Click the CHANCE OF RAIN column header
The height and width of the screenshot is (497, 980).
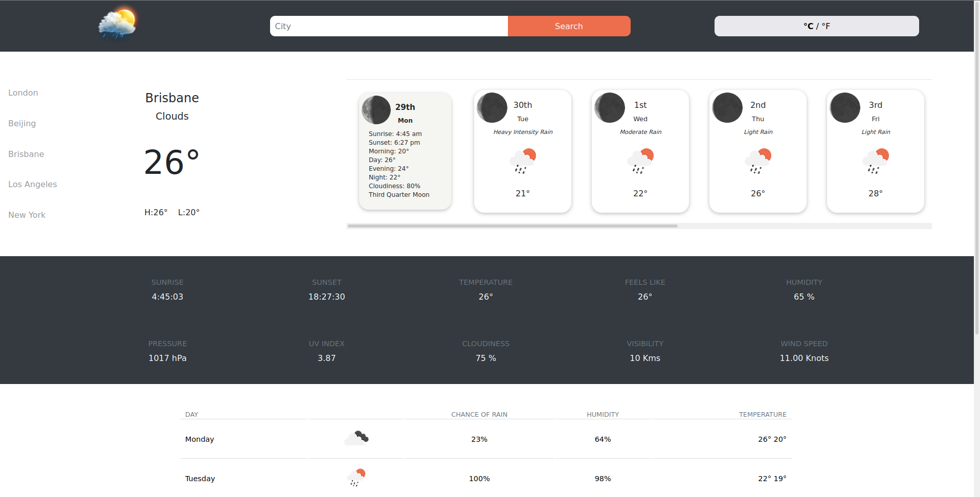479,414
